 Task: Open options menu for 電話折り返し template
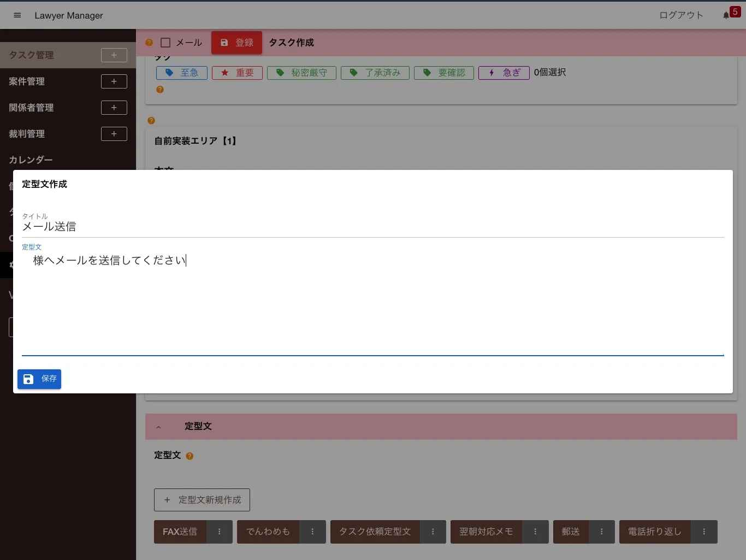pyautogui.click(x=704, y=532)
